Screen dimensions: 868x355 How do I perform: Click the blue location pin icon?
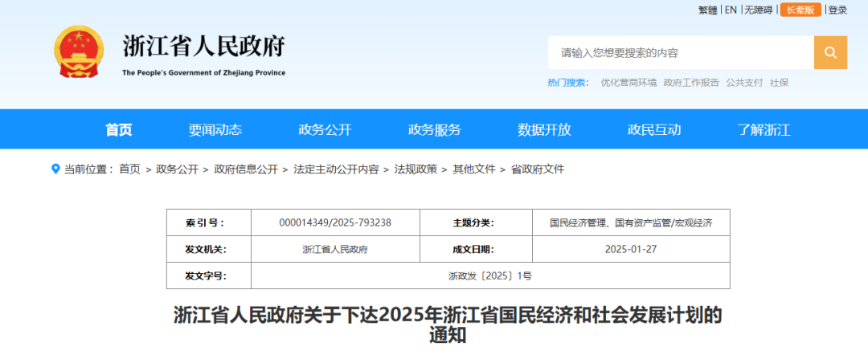[55, 169]
